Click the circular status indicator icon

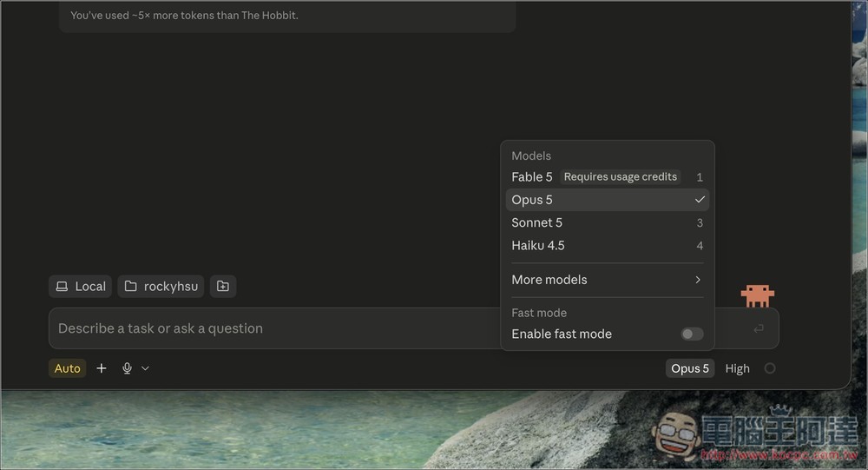[x=769, y=368]
